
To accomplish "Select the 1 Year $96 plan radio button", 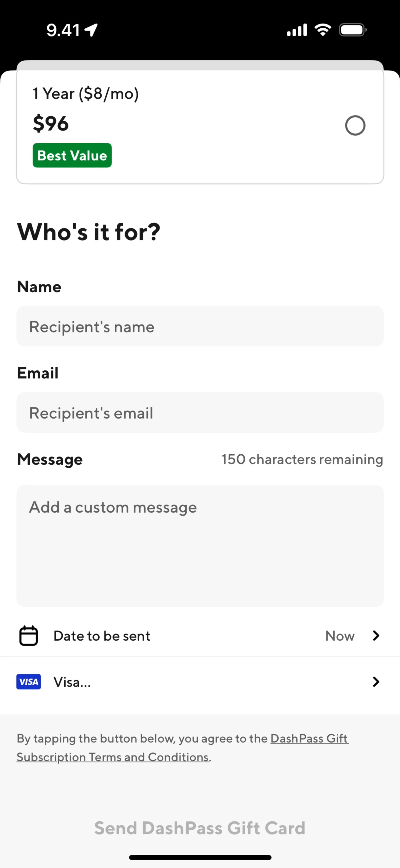I will [x=355, y=125].
